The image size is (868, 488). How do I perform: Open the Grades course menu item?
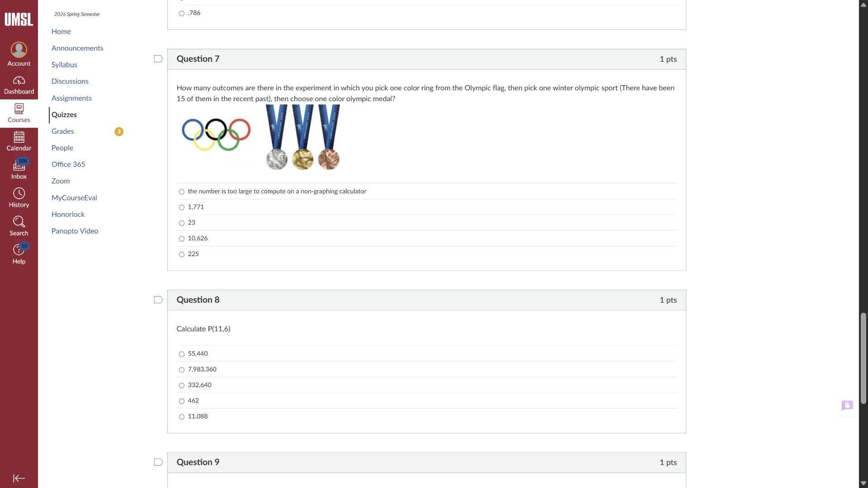pyautogui.click(x=63, y=131)
